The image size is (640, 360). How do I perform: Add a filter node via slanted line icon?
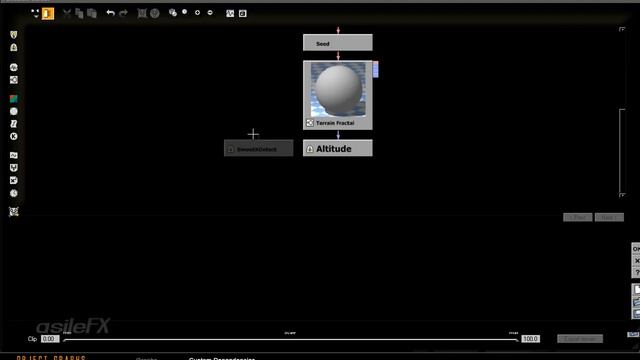click(x=14, y=124)
